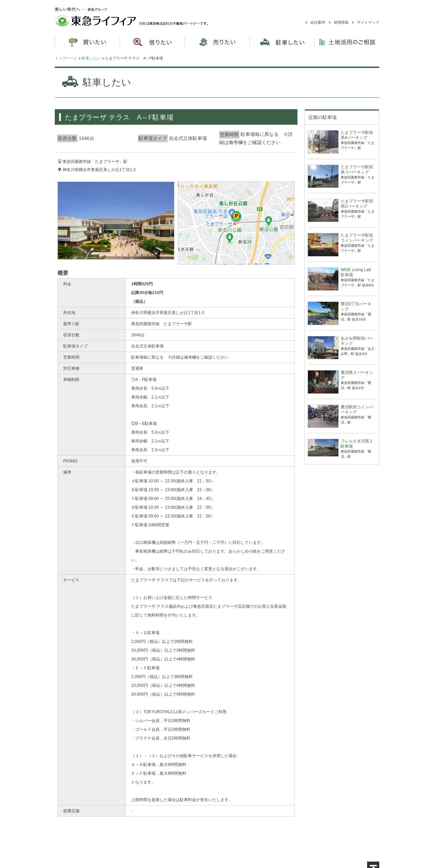The image size is (434, 868).
Task: Click the yellow P parking marker on the map
Action: coord(236,216)
